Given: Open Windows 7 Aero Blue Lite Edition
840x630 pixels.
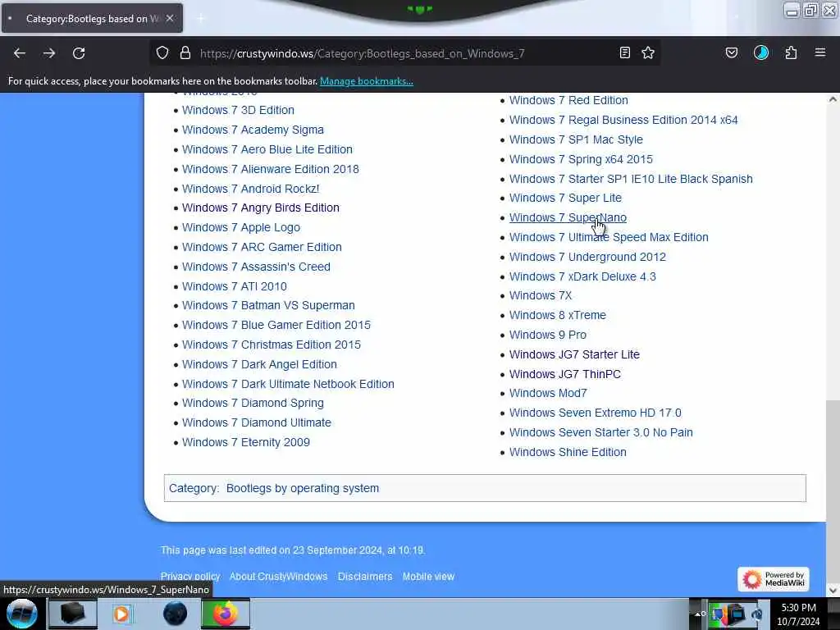Looking at the screenshot, I should tap(267, 149).
